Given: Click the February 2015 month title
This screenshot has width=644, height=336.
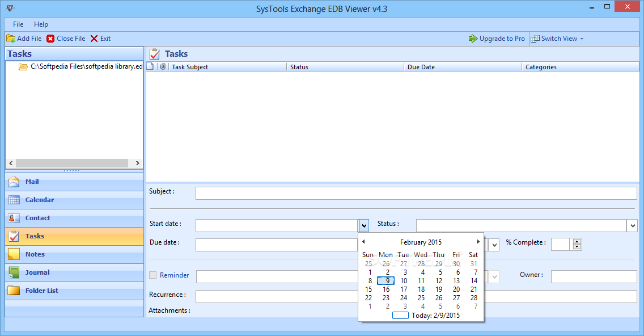Looking at the screenshot, I should click(421, 242).
